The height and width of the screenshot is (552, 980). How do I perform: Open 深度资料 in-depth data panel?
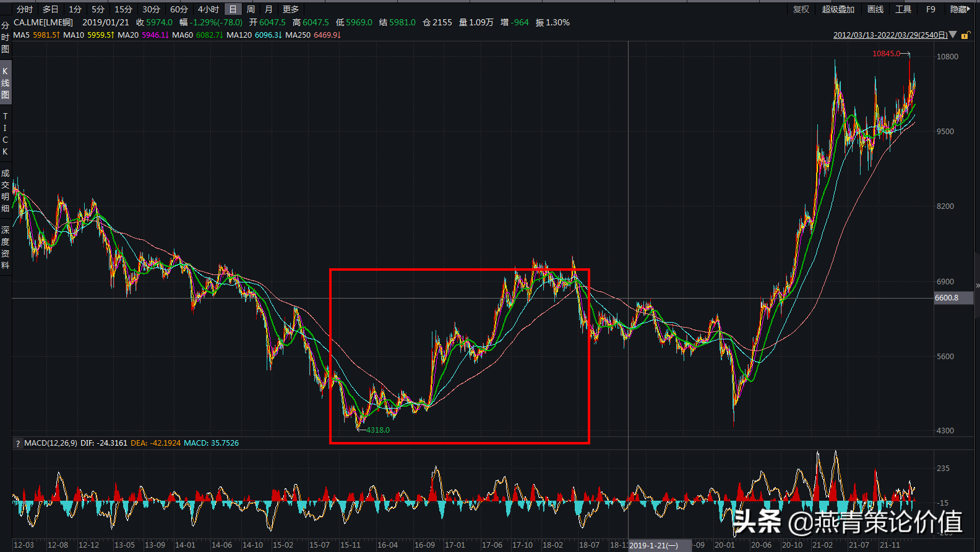6,247
